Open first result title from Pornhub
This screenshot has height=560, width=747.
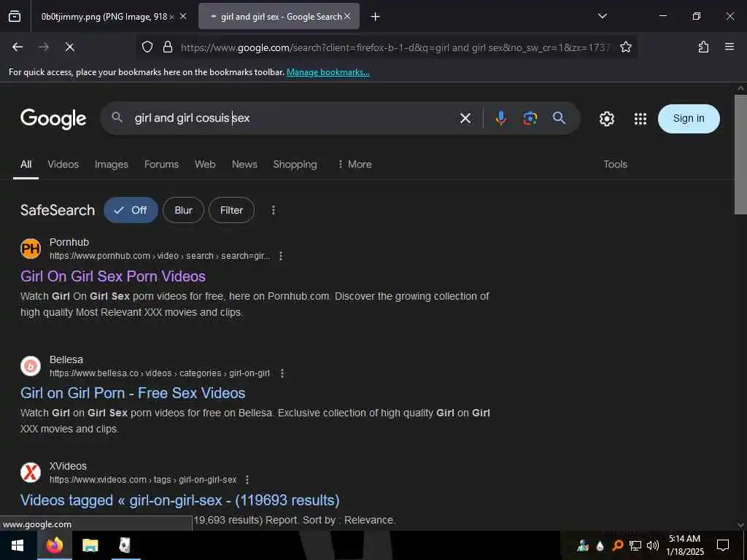pyautogui.click(x=113, y=276)
